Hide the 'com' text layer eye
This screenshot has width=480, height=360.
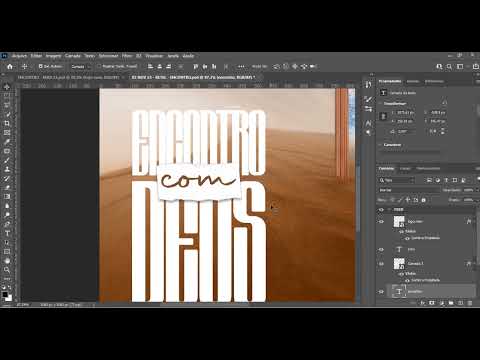tap(381, 249)
